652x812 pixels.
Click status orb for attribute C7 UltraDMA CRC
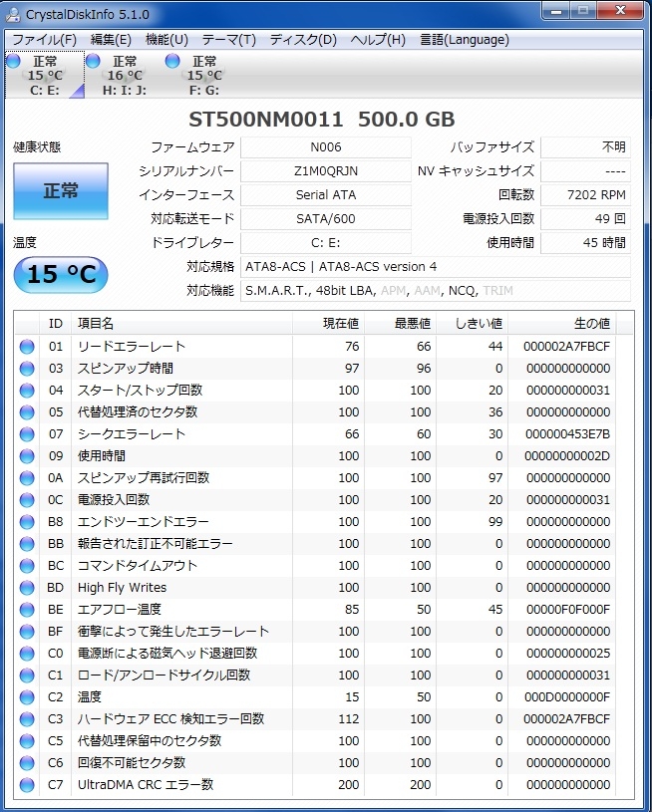point(27,785)
